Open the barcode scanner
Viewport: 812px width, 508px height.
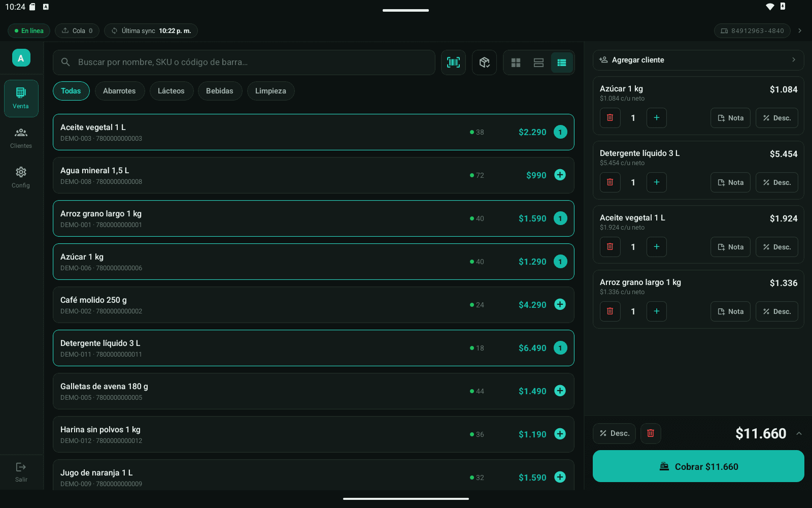453,62
